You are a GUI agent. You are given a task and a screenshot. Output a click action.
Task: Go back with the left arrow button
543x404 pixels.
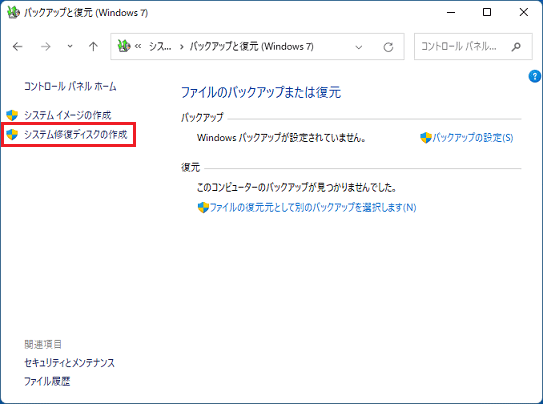[x=17, y=46]
